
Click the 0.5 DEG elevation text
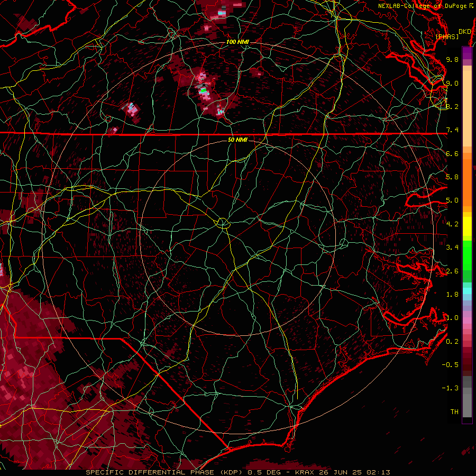click(x=264, y=472)
